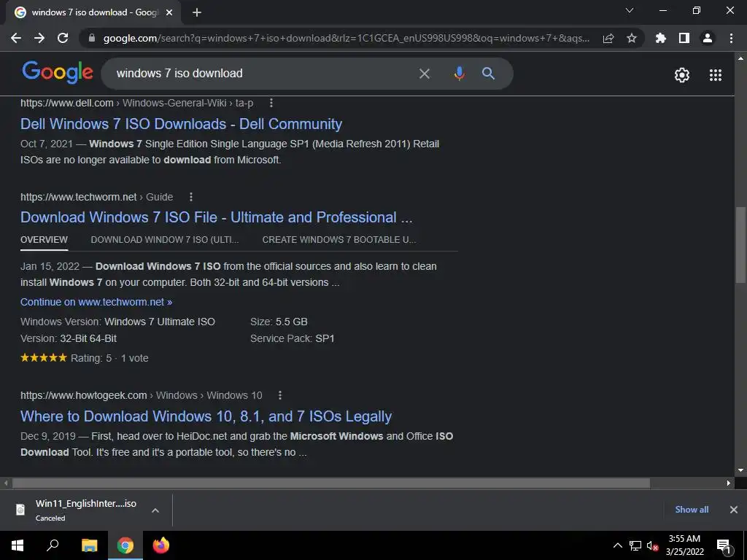Click the share this page icon
The width and height of the screenshot is (747, 560).
click(x=608, y=38)
